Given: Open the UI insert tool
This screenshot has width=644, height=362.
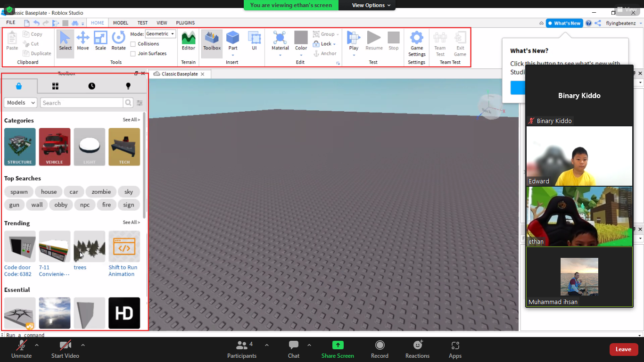Looking at the screenshot, I should [x=254, y=41].
